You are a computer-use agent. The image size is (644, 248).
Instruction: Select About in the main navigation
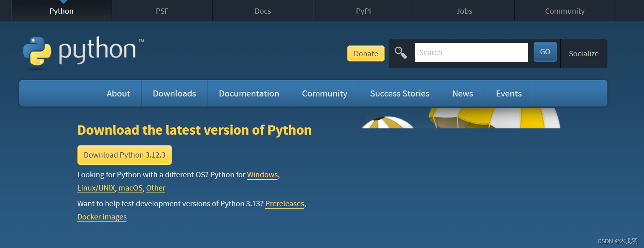click(118, 94)
